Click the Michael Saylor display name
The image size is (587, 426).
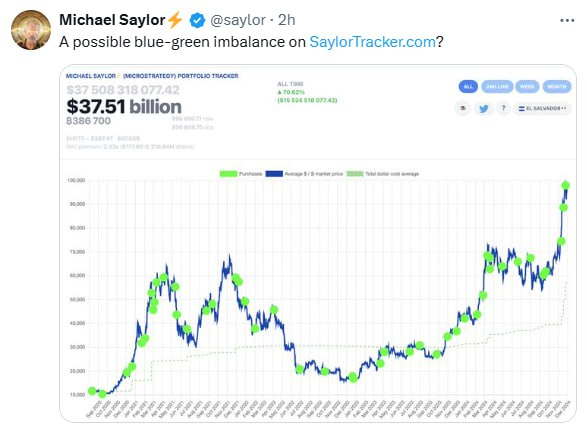(x=112, y=20)
